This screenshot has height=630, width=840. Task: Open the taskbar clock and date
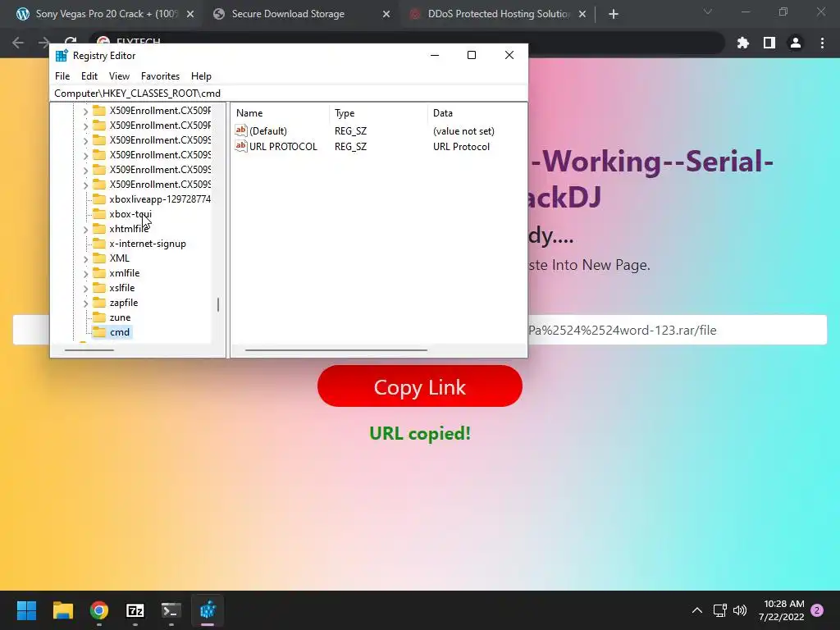tap(781, 610)
